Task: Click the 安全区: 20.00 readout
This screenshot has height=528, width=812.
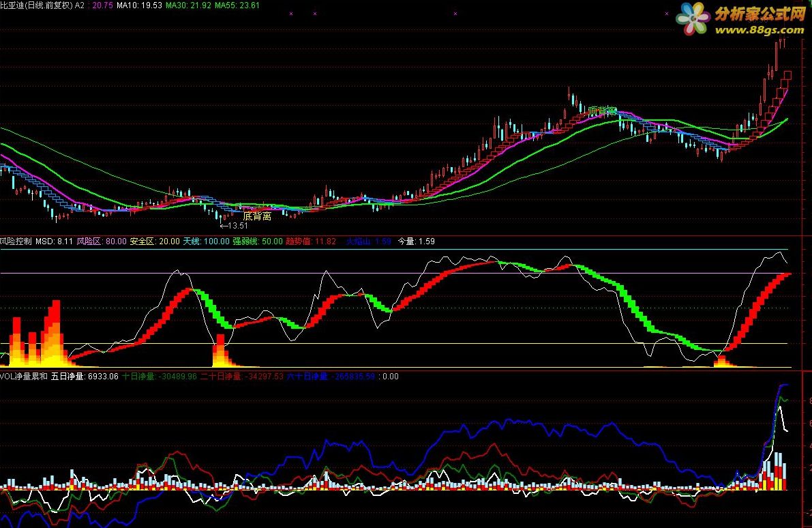Action: click(155, 241)
